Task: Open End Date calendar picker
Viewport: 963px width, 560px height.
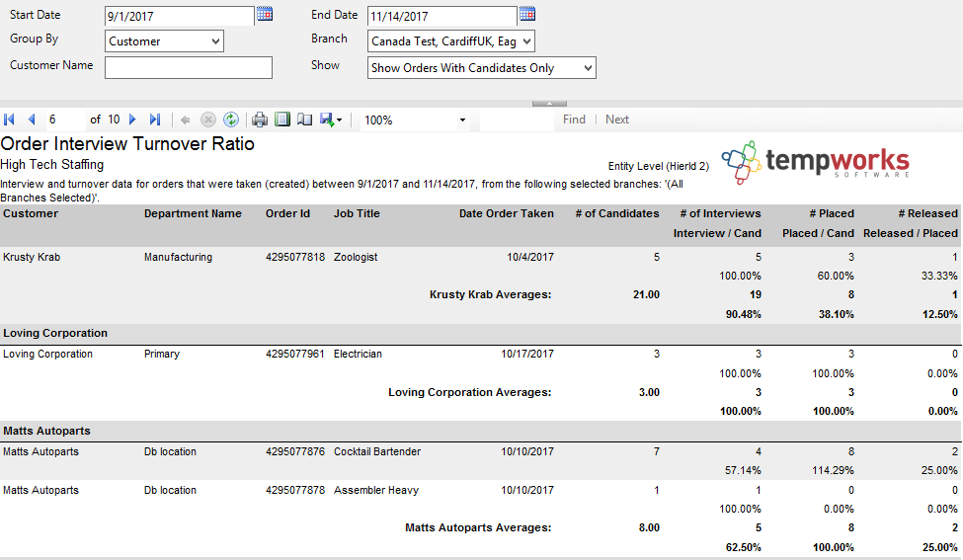Action: (x=527, y=14)
